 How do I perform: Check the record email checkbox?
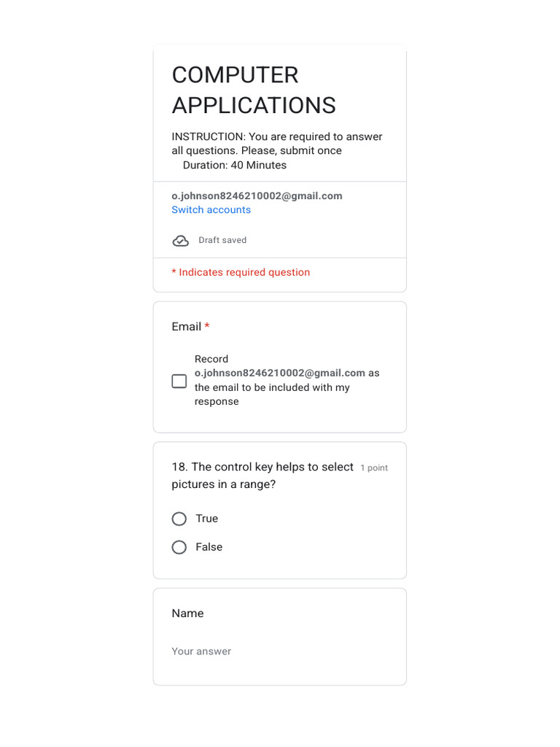(179, 381)
